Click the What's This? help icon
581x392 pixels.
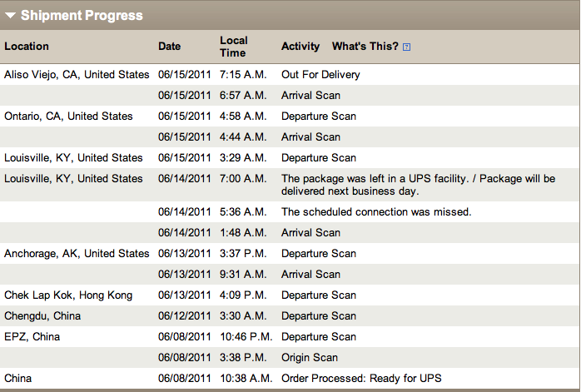click(406, 47)
